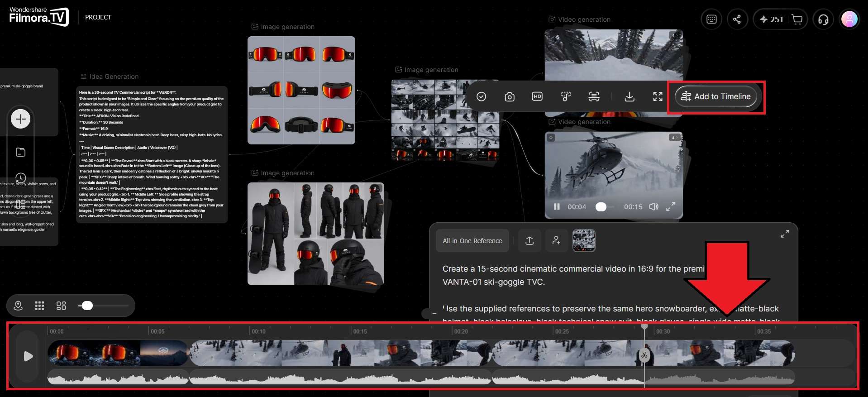This screenshot has height=397, width=868.
Task: Click the scissors split marker on the timeline
Action: [x=644, y=355]
